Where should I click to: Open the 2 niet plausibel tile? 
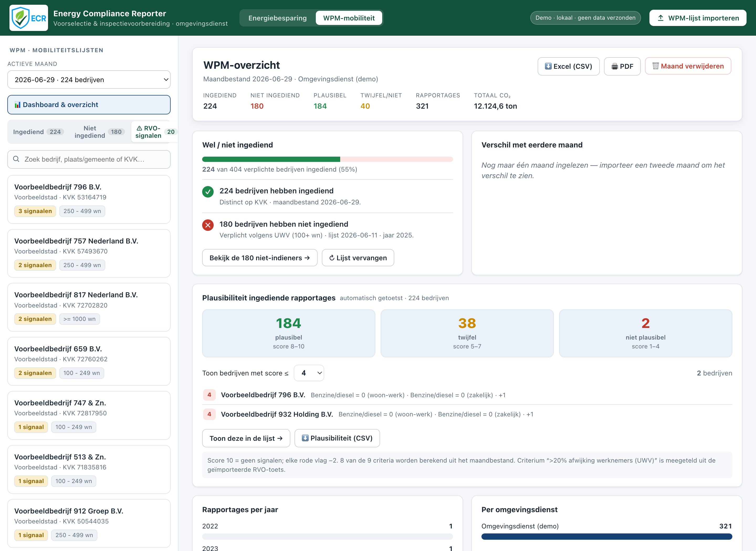pos(645,333)
